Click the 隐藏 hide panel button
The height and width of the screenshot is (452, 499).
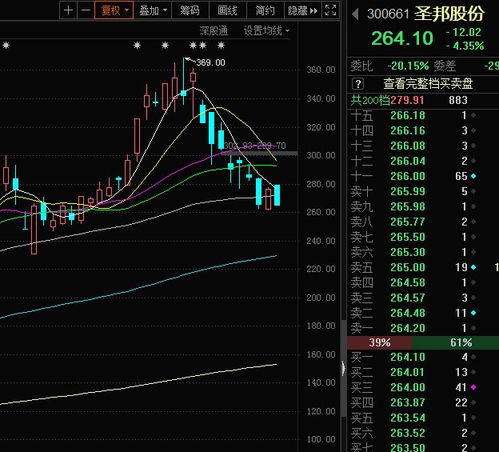[x=303, y=10]
